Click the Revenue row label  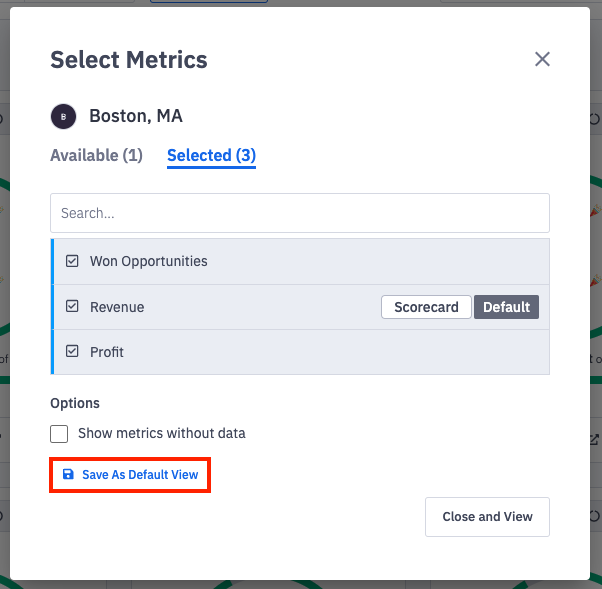tap(117, 307)
